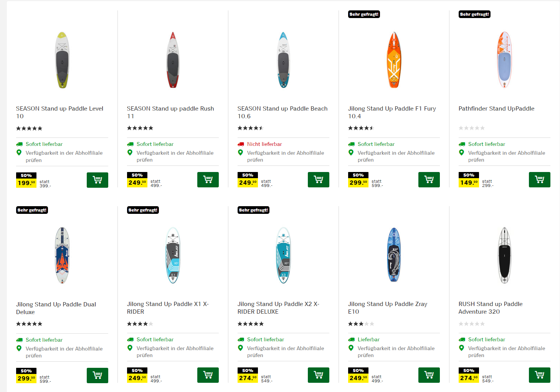Viewport: 560px width, 392px height.
Task: Add Jilong Zray E10 to cart
Action: coord(429,375)
